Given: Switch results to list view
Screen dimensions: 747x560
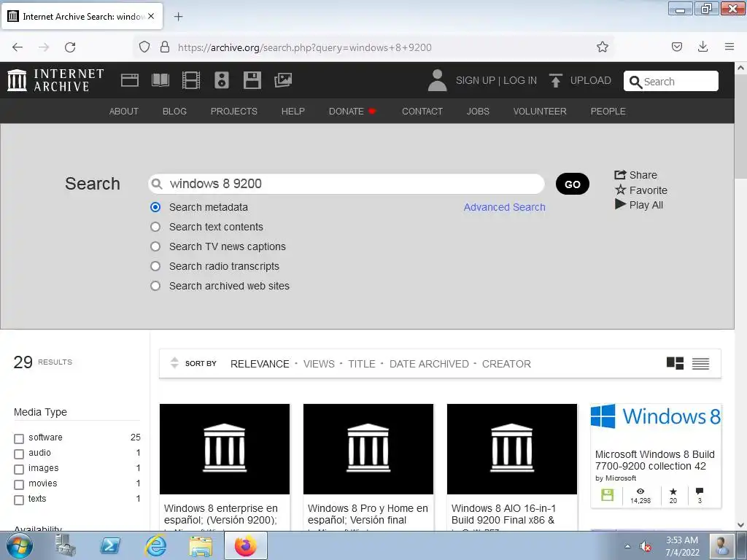Looking at the screenshot, I should pyautogui.click(x=700, y=364).
